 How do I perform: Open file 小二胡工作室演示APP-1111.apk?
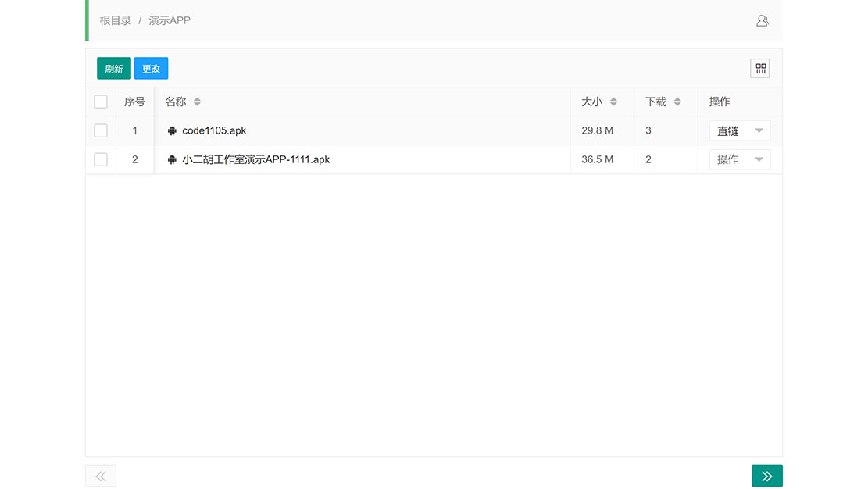click(255, 160)
